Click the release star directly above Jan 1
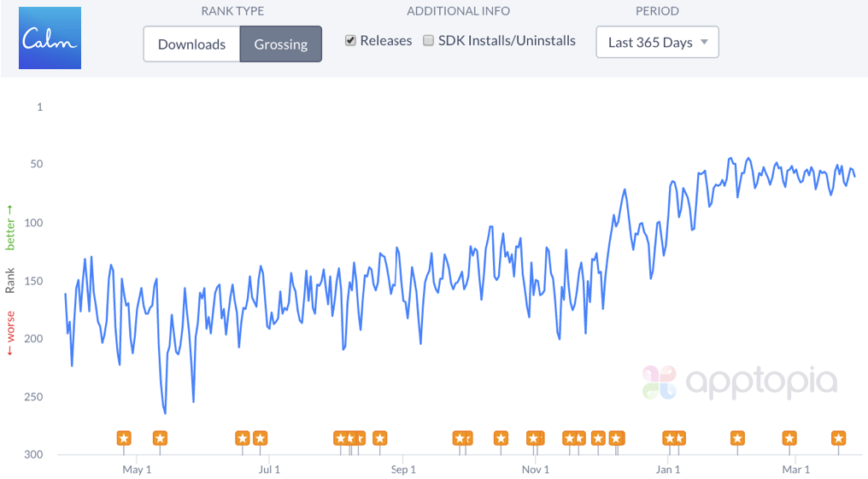 click(x=669, y=439)
